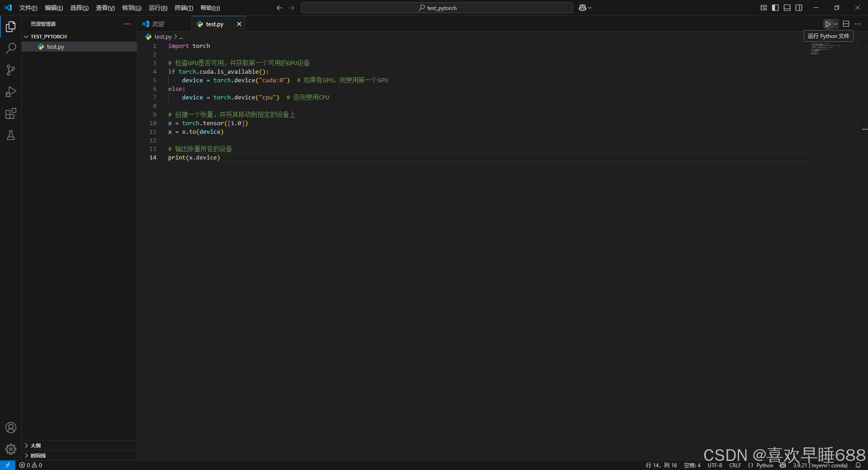Toggle the secondary side bar
The width and height of the screenshot is (868, 470).
point(799,8)
